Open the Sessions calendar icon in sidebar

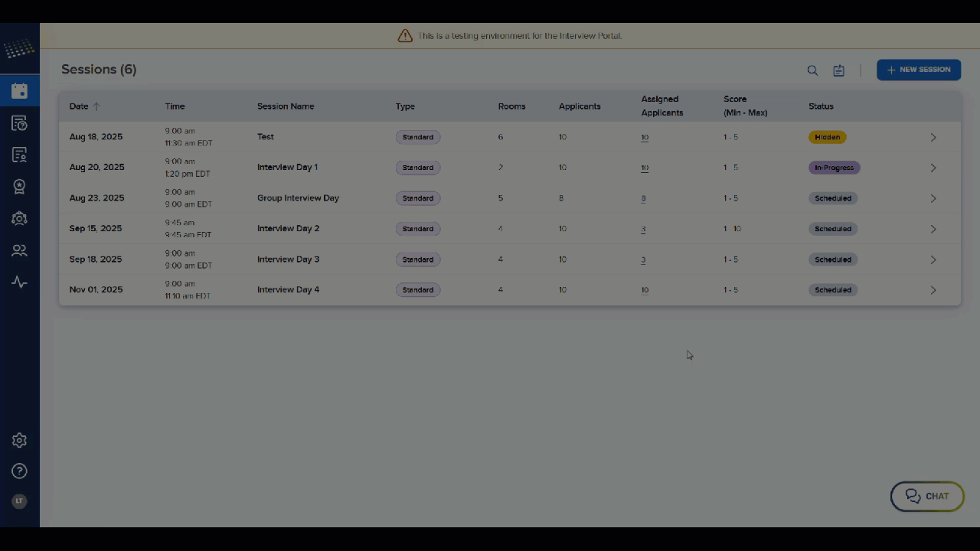[x=19, y=90]
